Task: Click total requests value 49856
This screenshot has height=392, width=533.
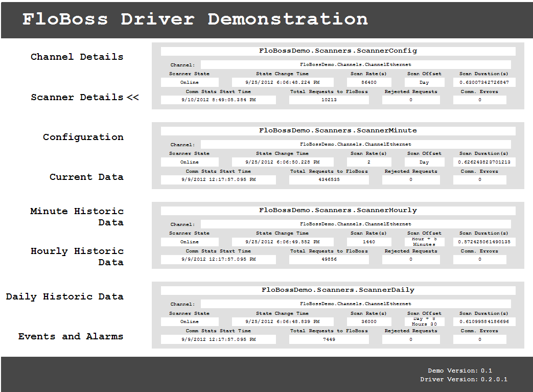Action: (329, 260)
